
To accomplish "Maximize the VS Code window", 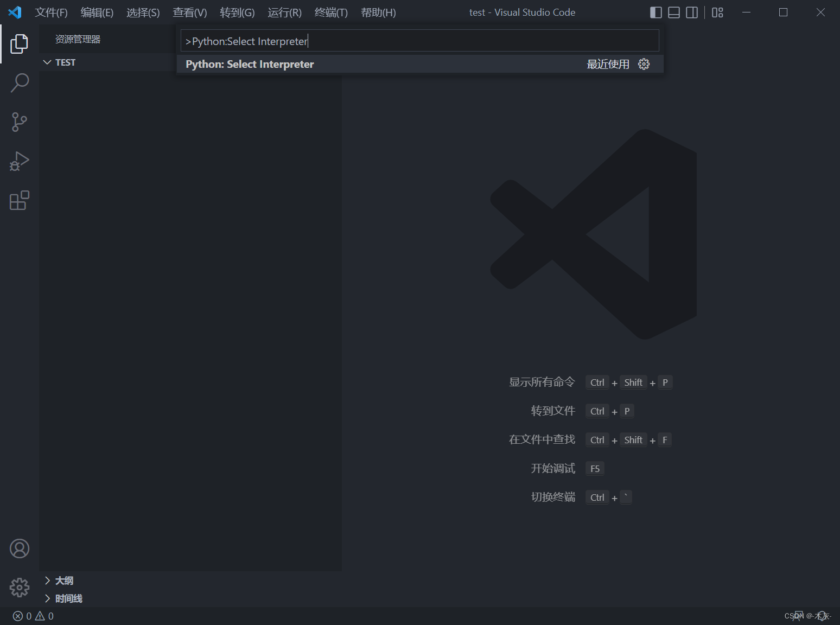I will [x=783, y=12].
